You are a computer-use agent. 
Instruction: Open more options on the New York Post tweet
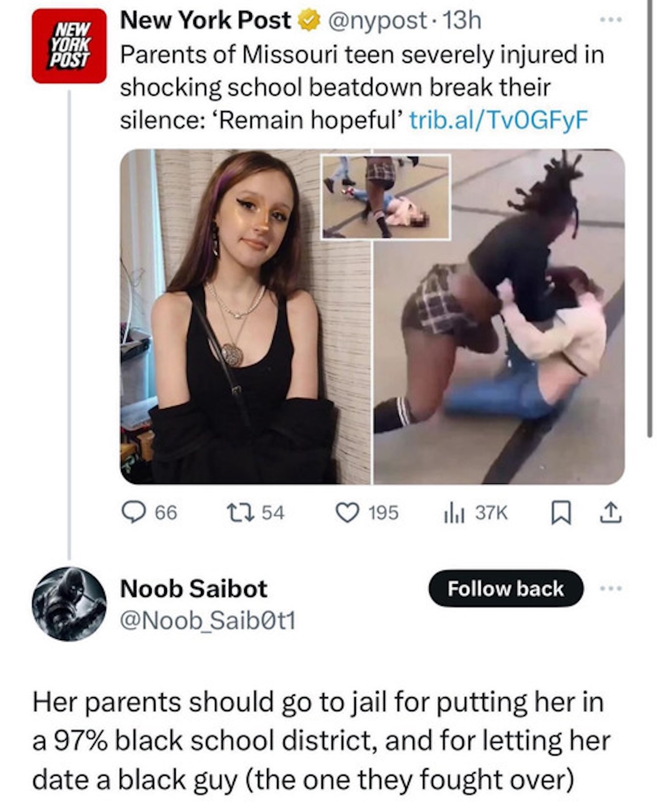coord(611,20)
